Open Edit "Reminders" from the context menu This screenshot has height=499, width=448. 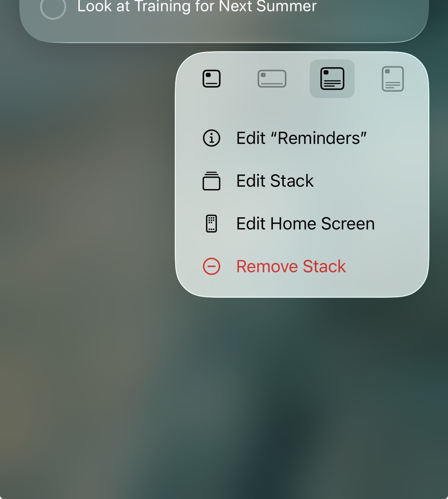[301, 138]
